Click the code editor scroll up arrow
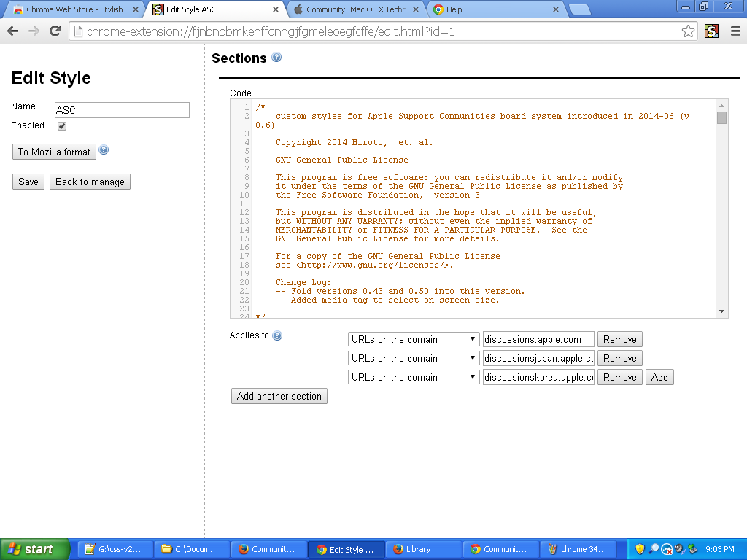Screen dimensions: 747x560 (721, 106)
